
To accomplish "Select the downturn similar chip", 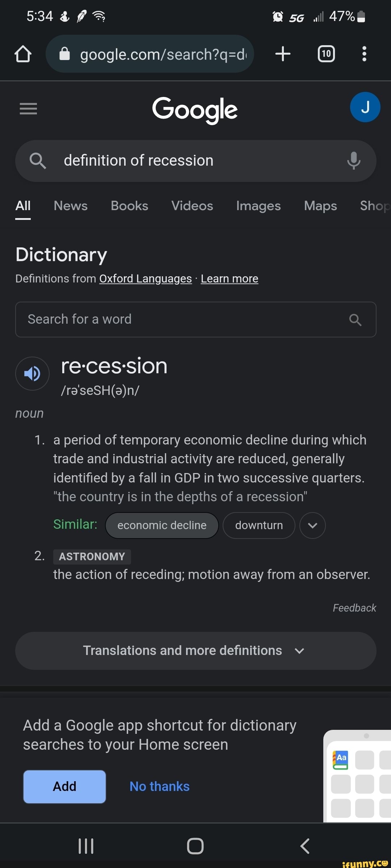I will point(259,525).
